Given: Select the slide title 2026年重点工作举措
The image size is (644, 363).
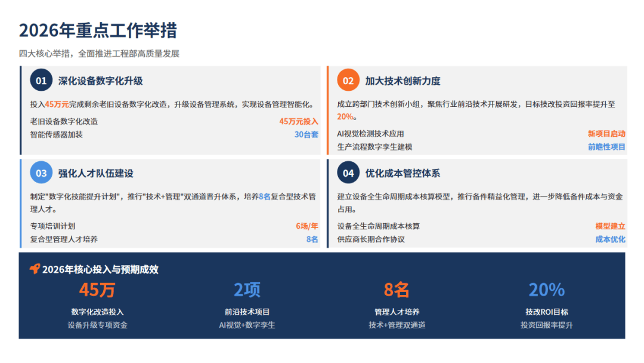Looking at the screenshot, I should pyautogui.click(x=98, y=30).
